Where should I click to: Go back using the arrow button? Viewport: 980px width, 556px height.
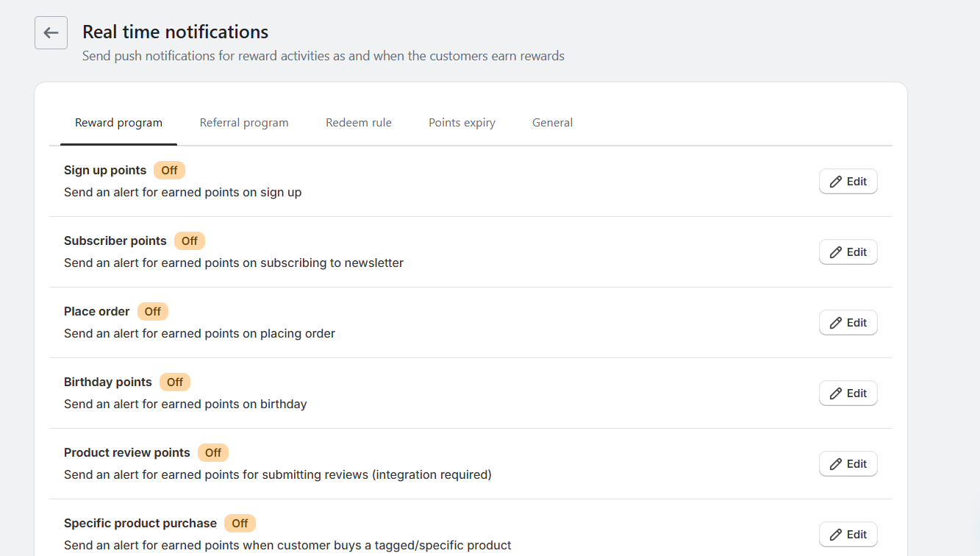(x=51, y=33)
